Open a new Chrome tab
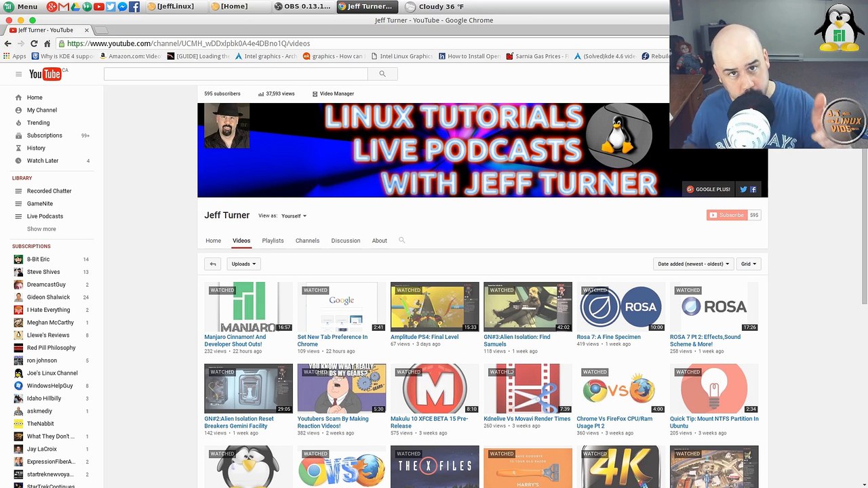 (101, 30)
